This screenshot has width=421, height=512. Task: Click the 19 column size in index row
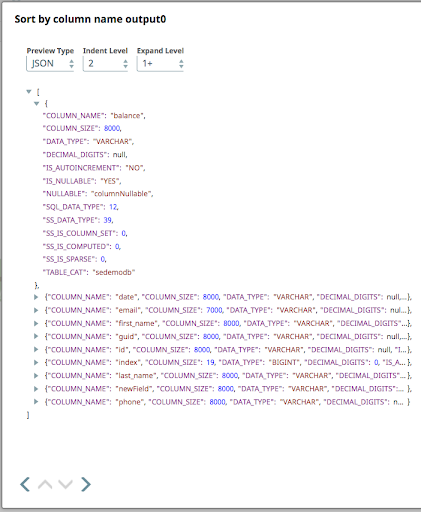point(210,362)
